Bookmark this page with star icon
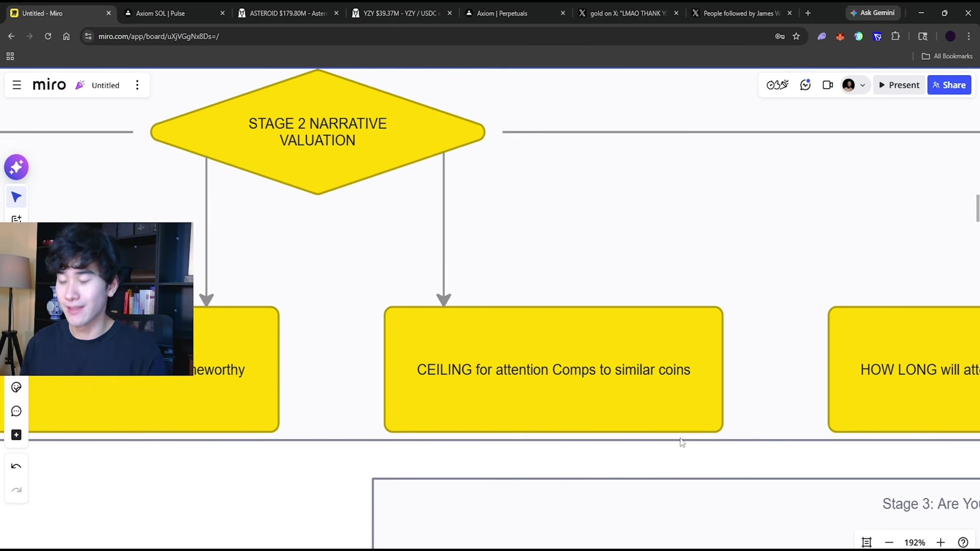The height and width of the screenshot is (551, 980). tap(796, 36)
